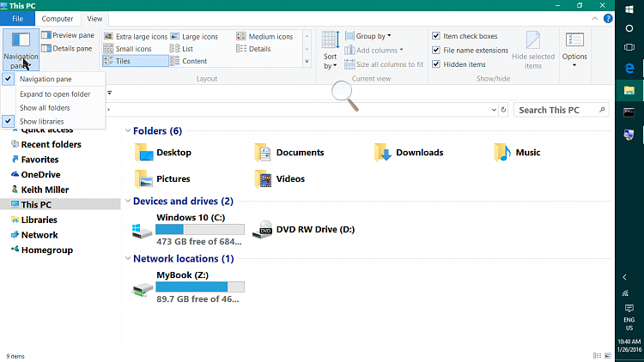
Task: Choose the Content layout
Action: point(189,61)
